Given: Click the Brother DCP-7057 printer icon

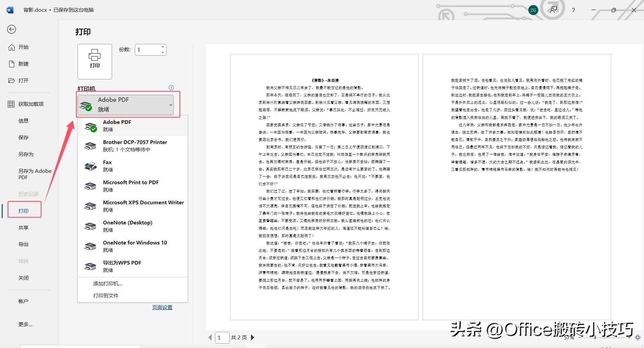Looking at the screenshot, I should coord(90,146).
